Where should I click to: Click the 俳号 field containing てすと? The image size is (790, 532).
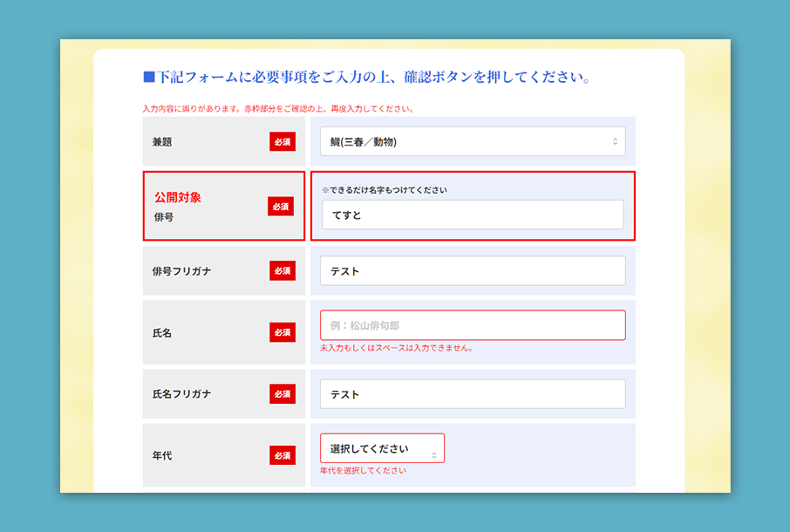tap(472, 215)
